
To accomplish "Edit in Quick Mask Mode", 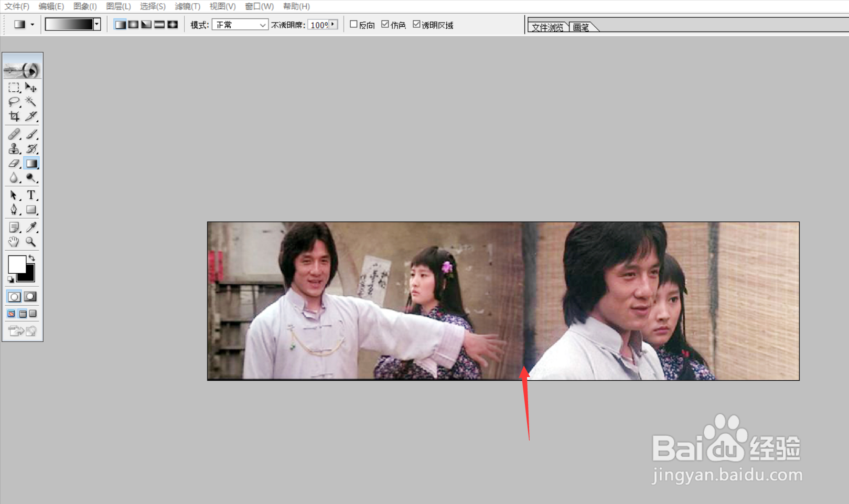I will pyautogui.click(x=30, y=297).
